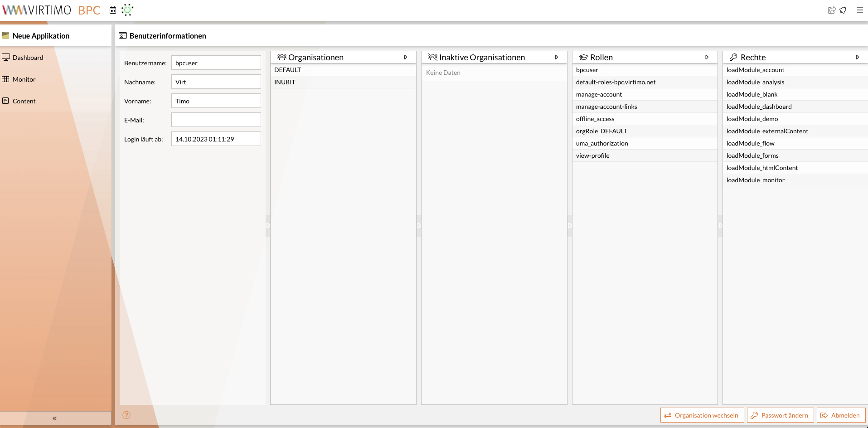
Task: Collapse the Rollen panel arrow
Action: coord(707,57)
